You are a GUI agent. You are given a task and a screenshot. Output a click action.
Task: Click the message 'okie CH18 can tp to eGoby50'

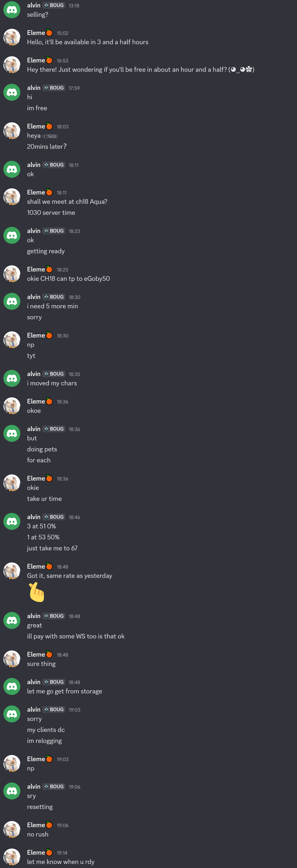[x=68, y=279]
